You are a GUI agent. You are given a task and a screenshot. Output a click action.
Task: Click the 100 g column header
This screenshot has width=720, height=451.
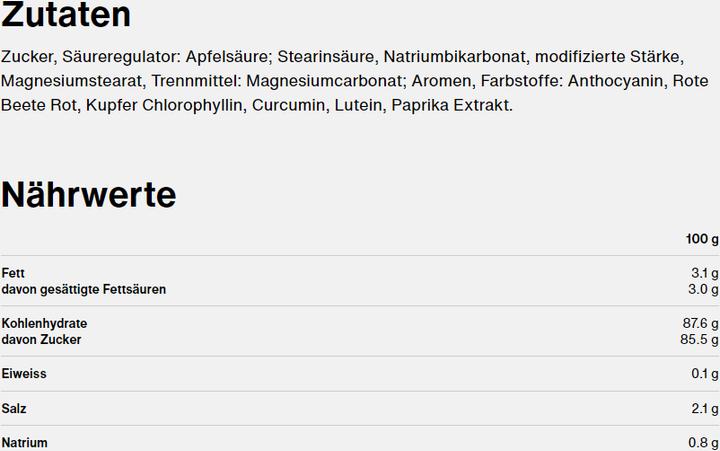coord(702,239)
